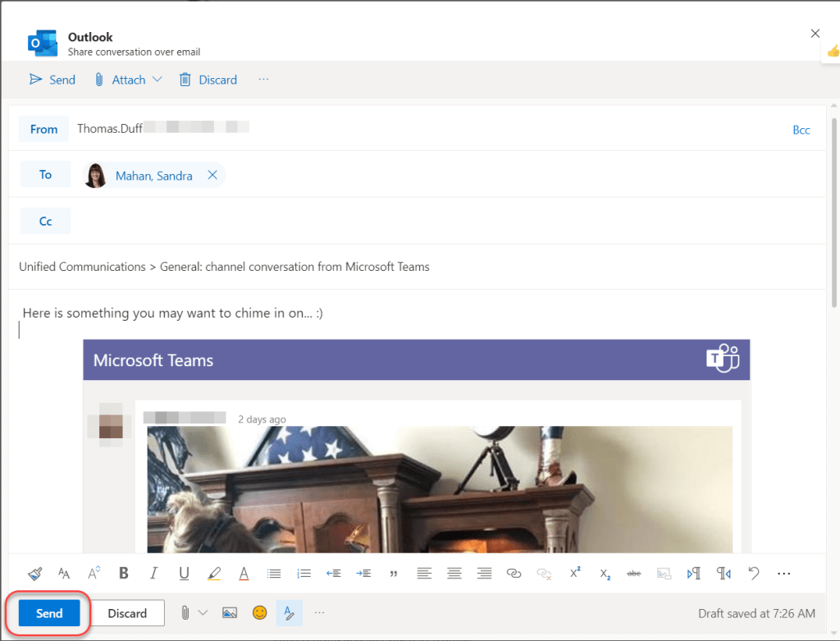The image size is (840, 641).
Task: Show the Bcc field
Action: [801, 130]
